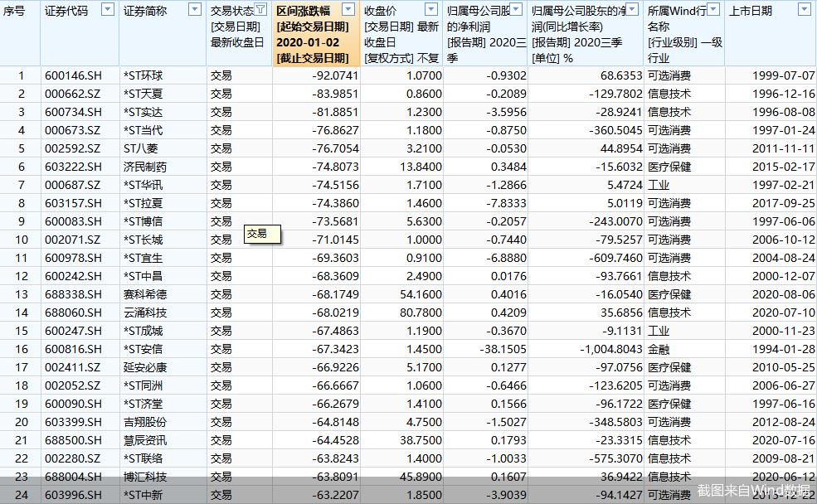Select growth rate -609.7460

coord(616,258)
